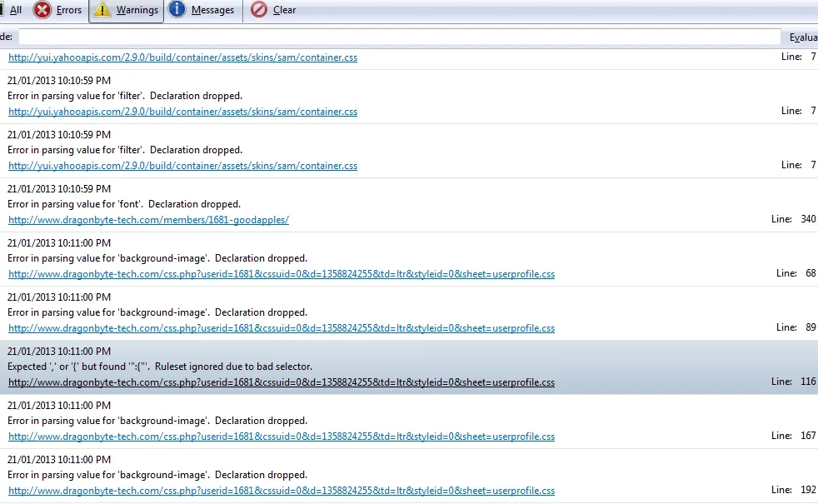Open userprofile.css link on highlighted Line 116 row
Screen dimensions: 818x504
[282, 382]
